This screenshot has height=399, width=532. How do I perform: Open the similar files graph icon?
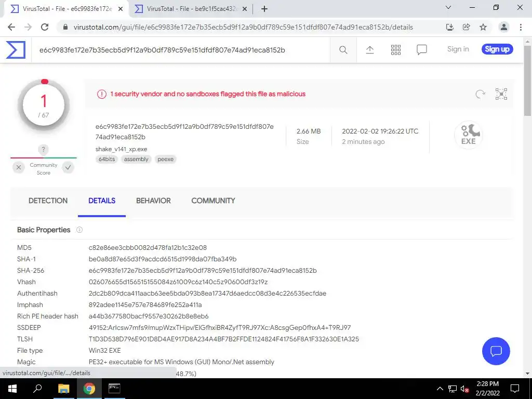click(501, 94)
